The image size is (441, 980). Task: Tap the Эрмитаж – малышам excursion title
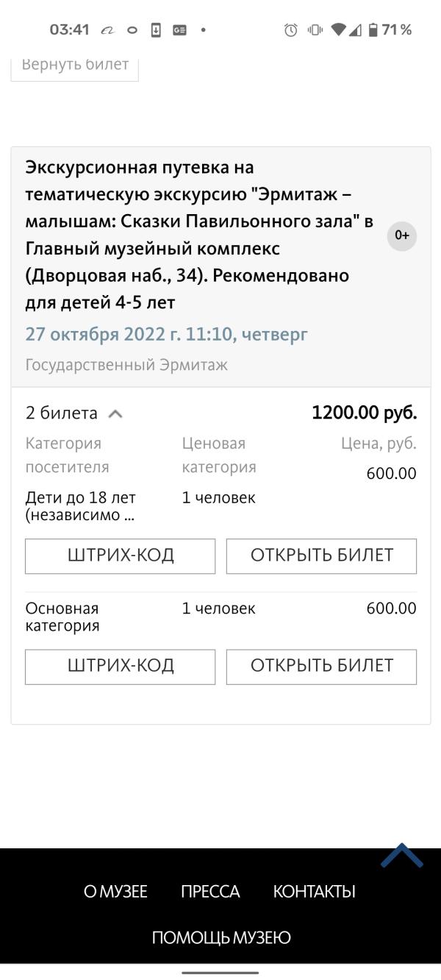(x=199, y=235)
